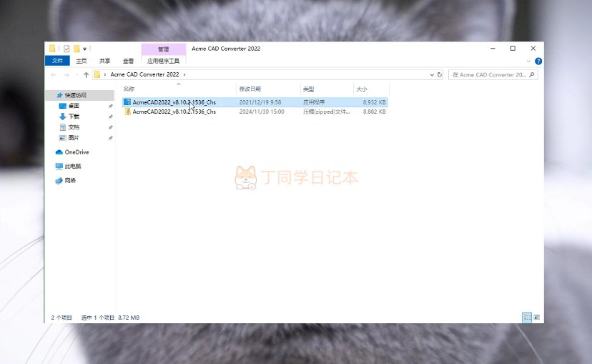Open 文档 in the navigation pane

(73, 127)
